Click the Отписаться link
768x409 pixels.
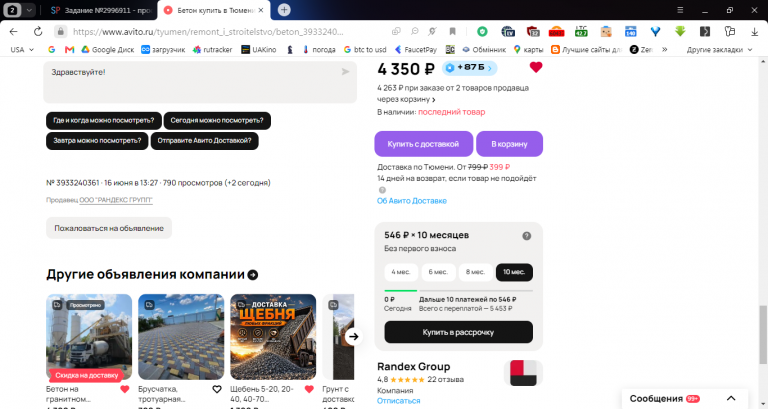tap(399, 401)
